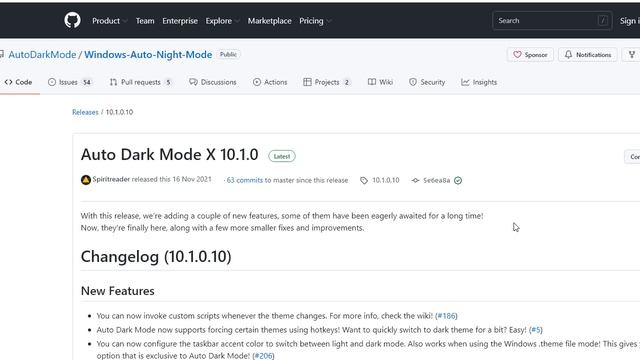Open the AutoDarkMode owner profile

[42, 55]
